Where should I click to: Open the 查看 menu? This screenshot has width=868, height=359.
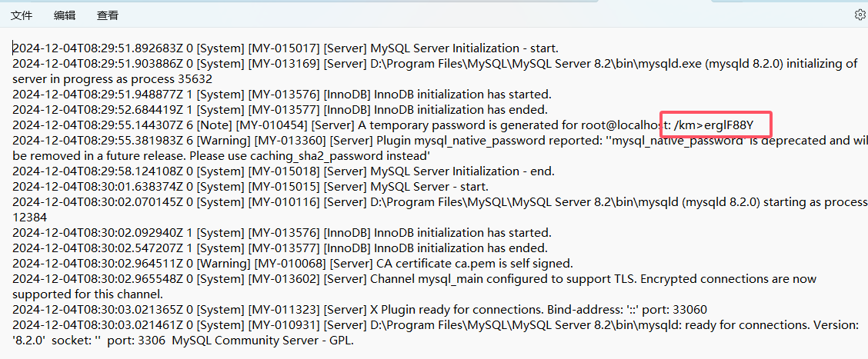pos(108,15)
